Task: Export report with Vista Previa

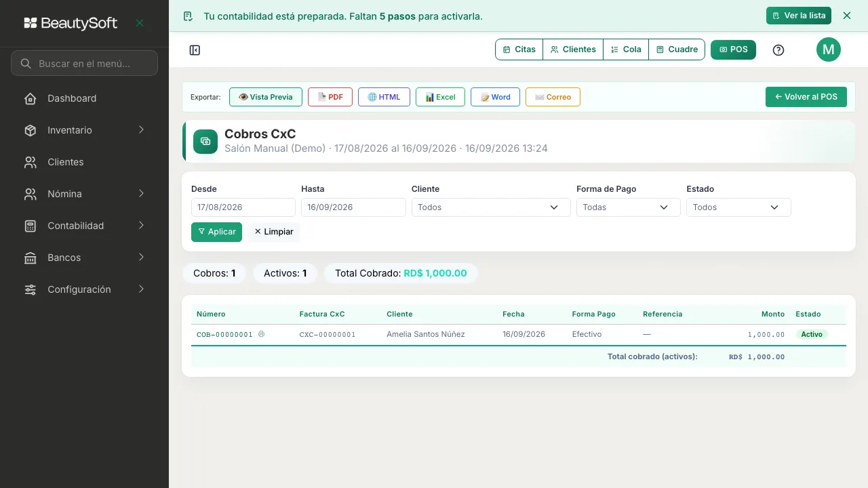Action: coord(266,97)
